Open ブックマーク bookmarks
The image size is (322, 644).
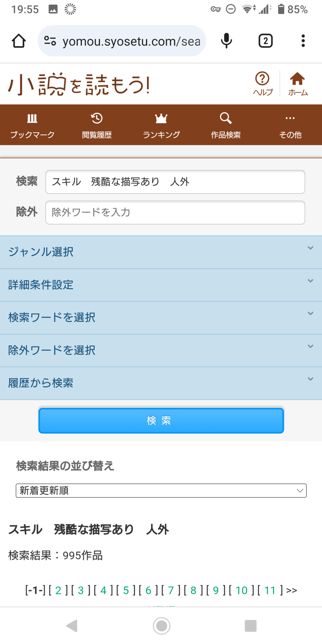(x=32, y=125)
